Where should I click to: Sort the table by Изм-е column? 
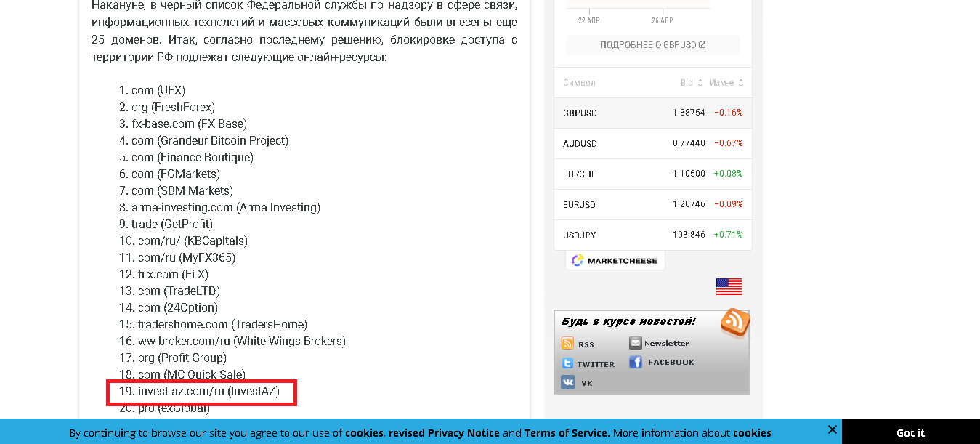point(726,83)
